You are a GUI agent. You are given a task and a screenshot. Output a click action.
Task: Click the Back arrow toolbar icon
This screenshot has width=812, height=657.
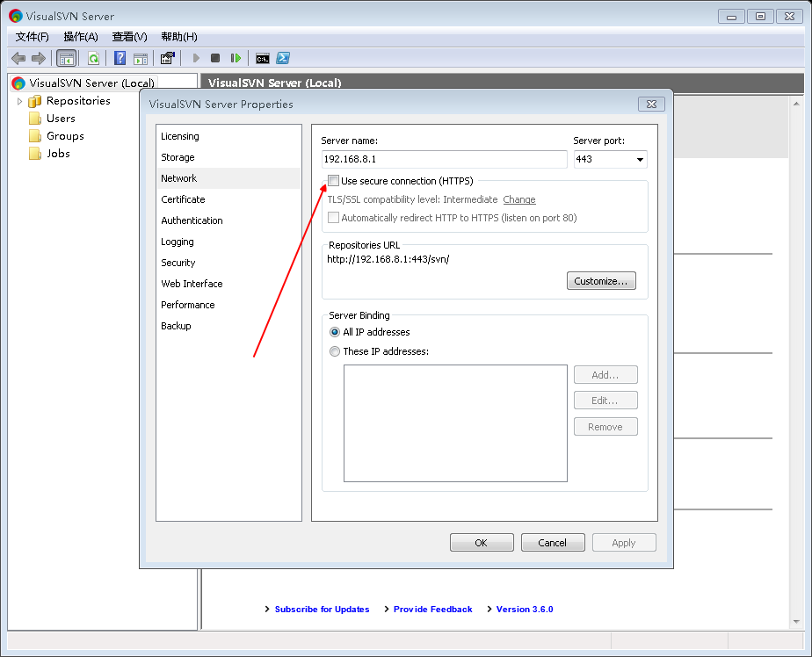(18, 59)
